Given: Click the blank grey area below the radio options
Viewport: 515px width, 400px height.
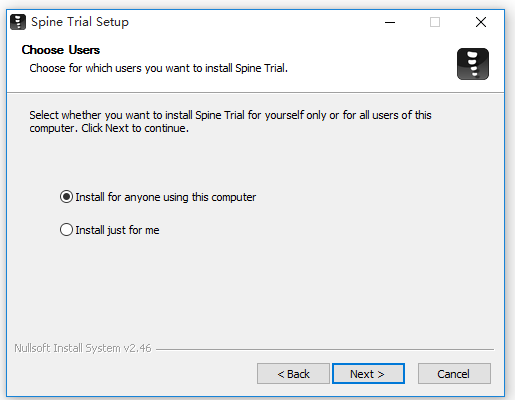Looking at the screenshot, I should point(255,287).
